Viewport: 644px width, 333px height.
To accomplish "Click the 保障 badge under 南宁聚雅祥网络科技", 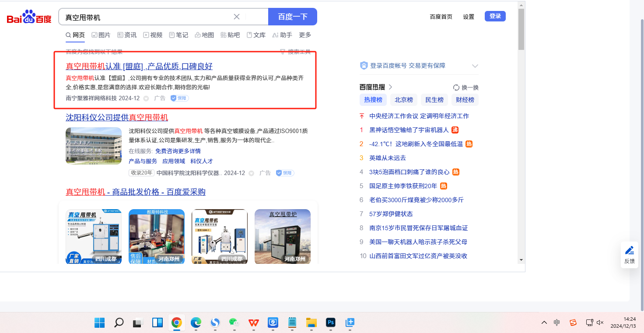I will pos(179,98).
